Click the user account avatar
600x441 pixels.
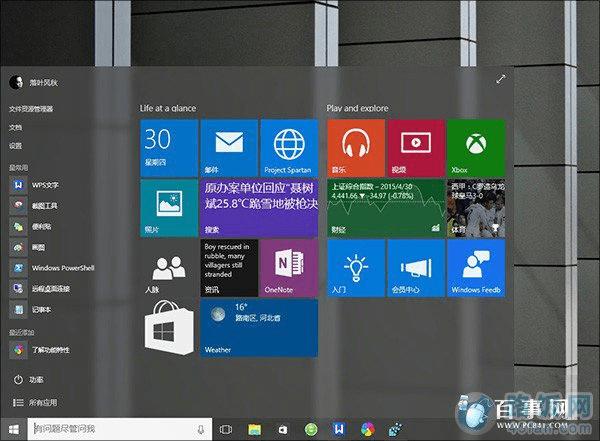pyautogui.click(x=16, y=82)
